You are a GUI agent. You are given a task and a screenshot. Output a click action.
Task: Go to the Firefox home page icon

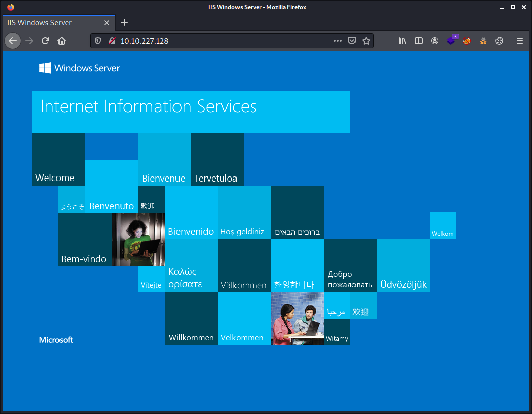(x=62, y=41)
